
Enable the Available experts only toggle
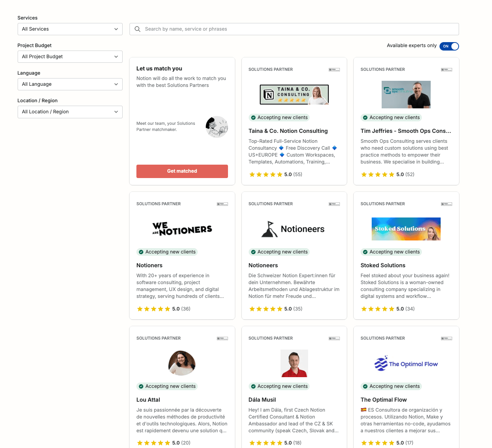pyautogui.click(x=449, y=46)
